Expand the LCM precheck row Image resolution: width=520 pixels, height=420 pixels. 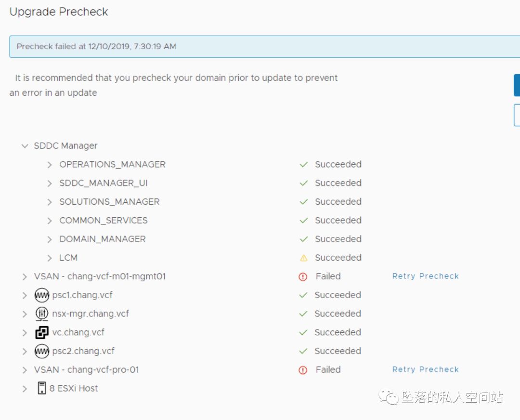click(x=50, y=258)
